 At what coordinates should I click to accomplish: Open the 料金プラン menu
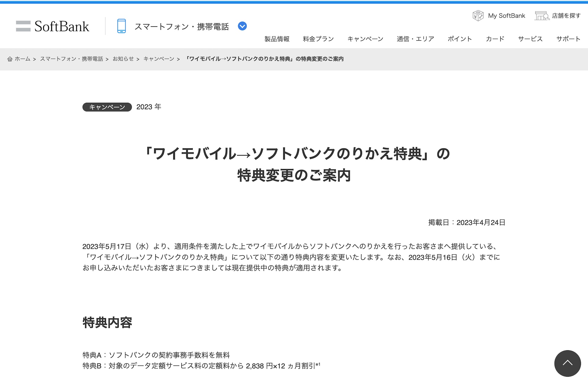[x=318, y=39]
